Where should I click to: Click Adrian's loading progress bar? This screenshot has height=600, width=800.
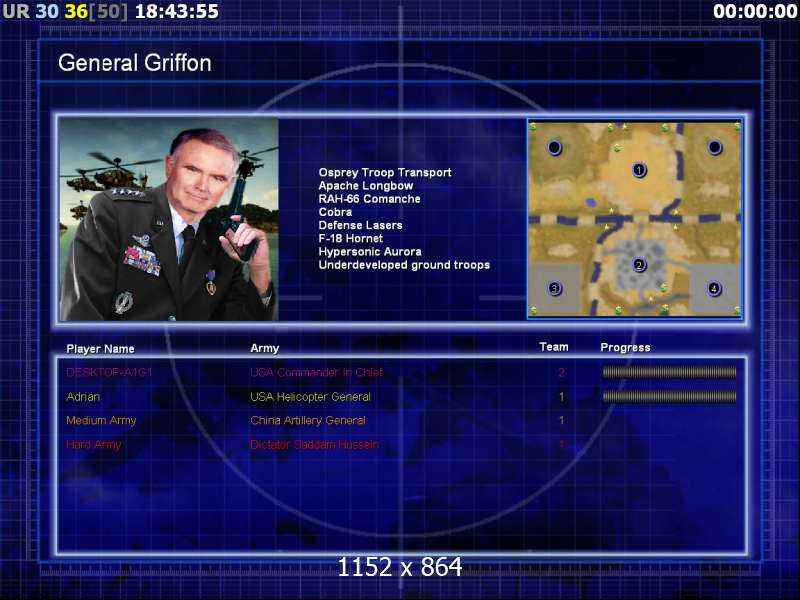click(x=669, y=396)
